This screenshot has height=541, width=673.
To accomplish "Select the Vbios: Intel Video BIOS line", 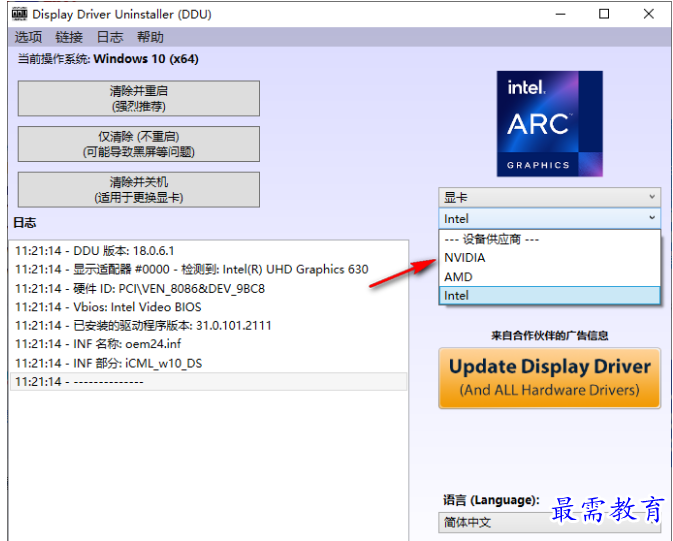I will (208, 307).
